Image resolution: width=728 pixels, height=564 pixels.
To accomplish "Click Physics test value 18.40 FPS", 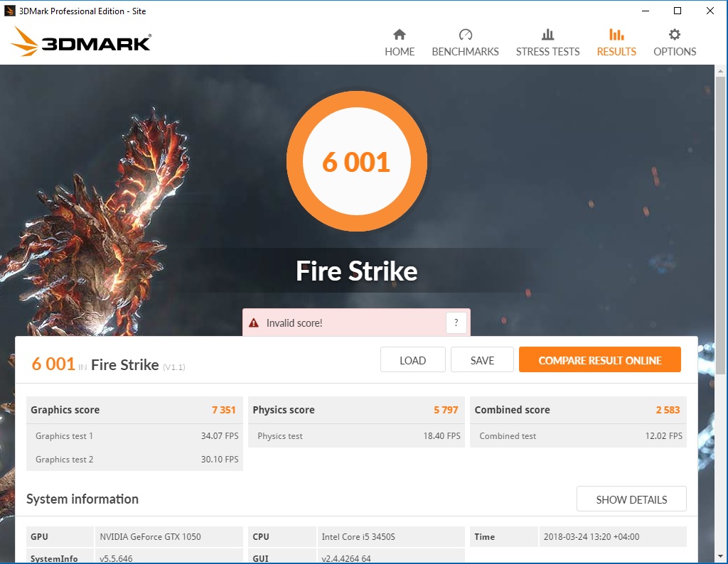I will pos(441,436).
